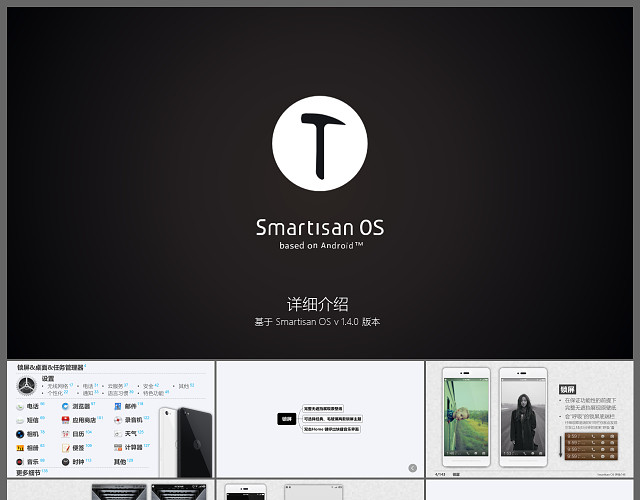Viewport: 640px width, 500px height.
Task: Click the browser icon beside 浏览器
Action: coord(65,406)
